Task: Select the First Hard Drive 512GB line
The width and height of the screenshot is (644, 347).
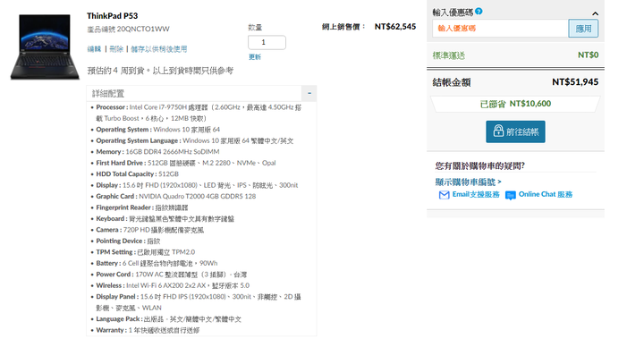Action: pyautogui.click(x=186, y=163)
